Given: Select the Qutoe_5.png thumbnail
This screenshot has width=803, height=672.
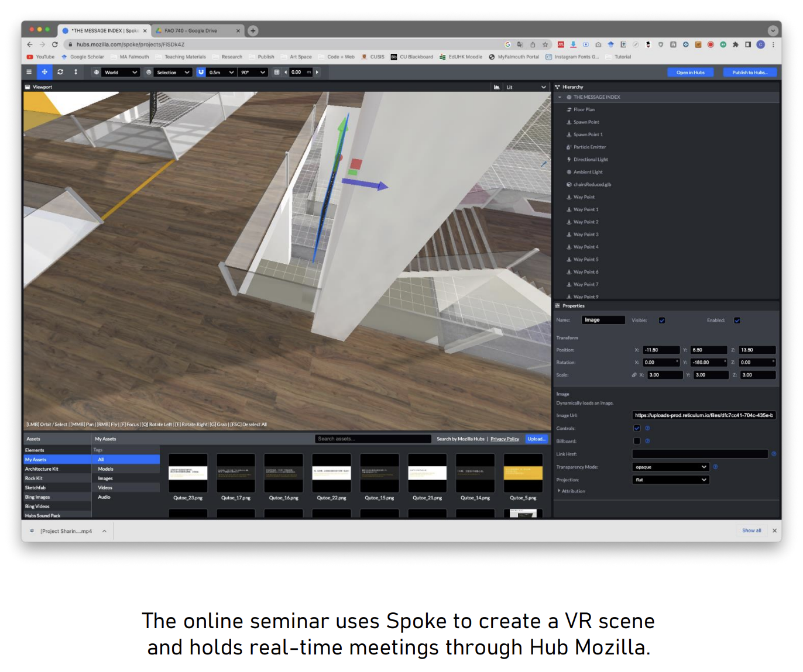Looking at the screenshot, I should 523,474.
